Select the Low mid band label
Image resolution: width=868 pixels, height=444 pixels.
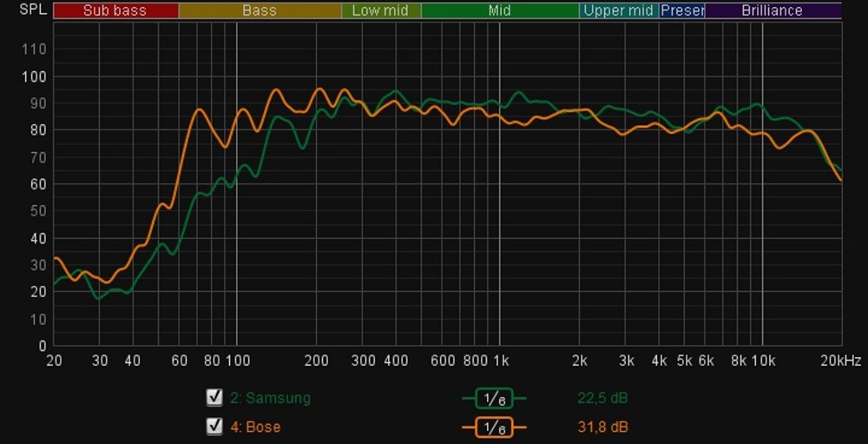pos(380,10)
